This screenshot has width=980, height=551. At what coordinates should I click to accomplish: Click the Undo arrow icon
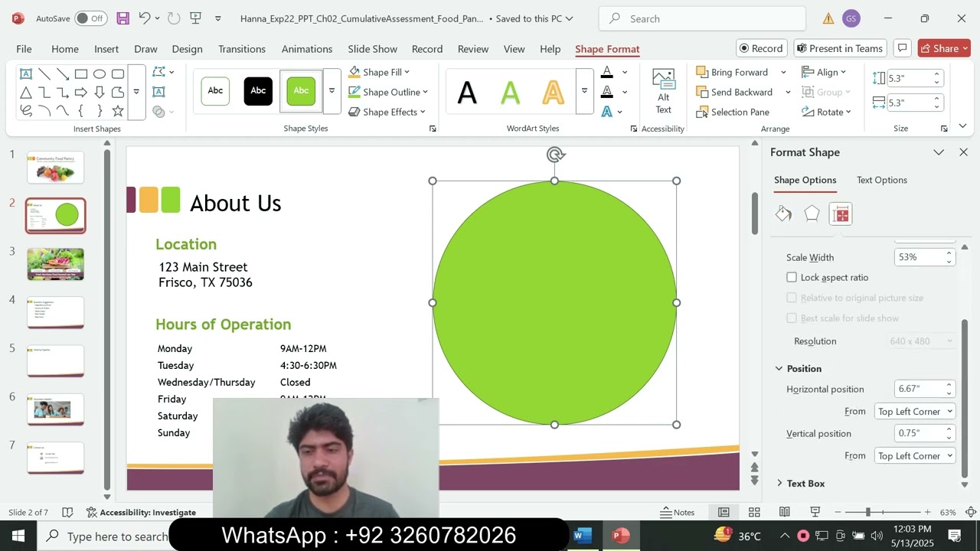[x=144, y=18]
